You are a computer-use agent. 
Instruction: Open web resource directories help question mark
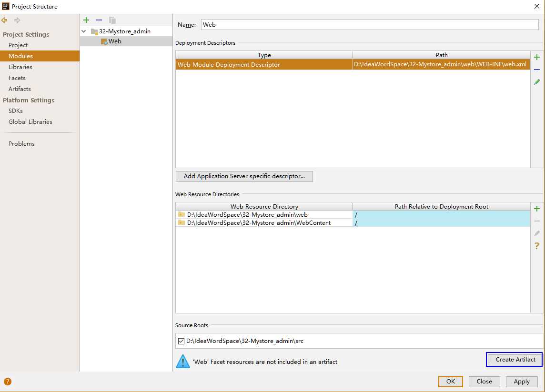[536, 246]
